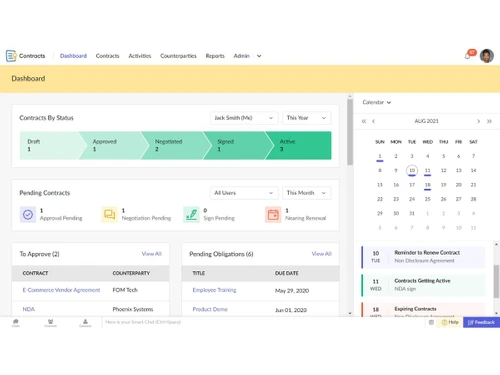Open the This Month dropdown
The image size is (500, 375).
[307, 193]
